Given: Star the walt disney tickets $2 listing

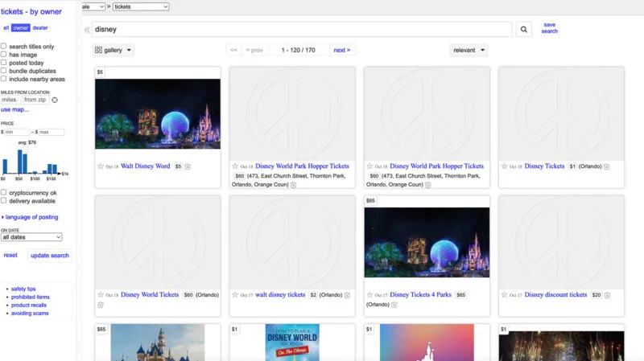Looking at the screenshot, I should tap(235, 294).
